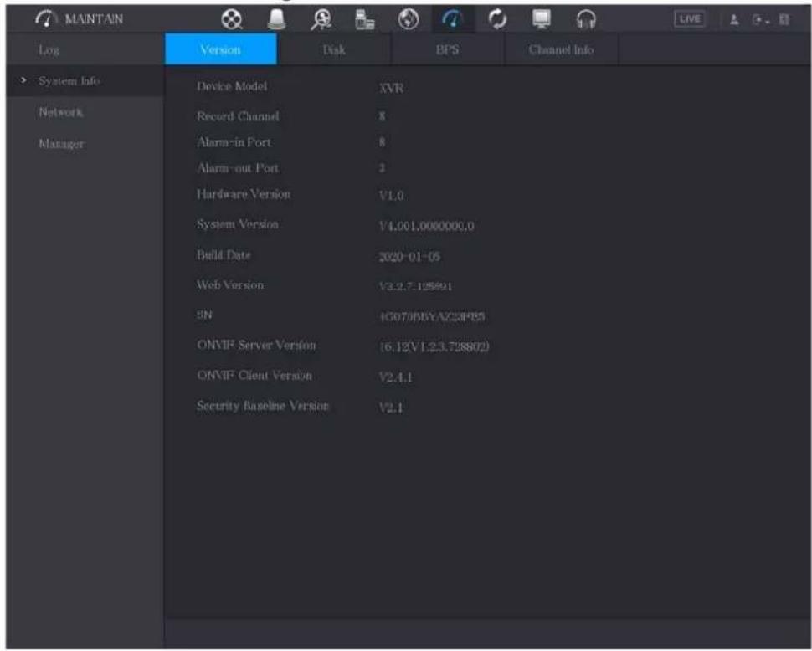Switch to the Channel Info tab
Viewport: 812px width, 651px height.
pyautogui.click(x=561, y=49)
